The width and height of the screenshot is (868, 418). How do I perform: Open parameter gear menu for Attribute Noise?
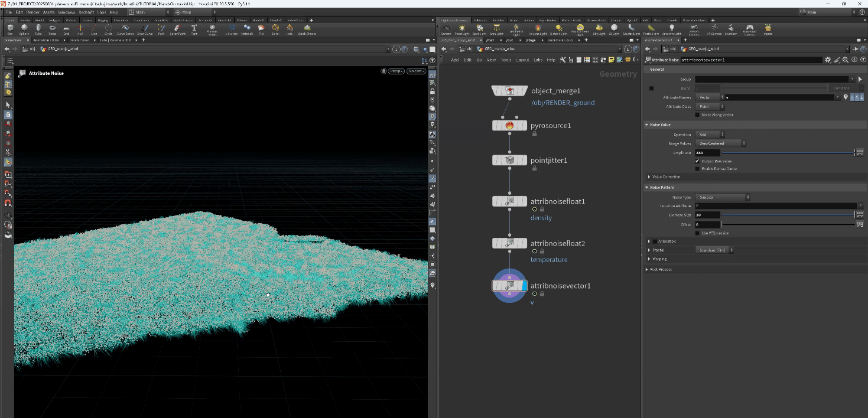(x=827, y=60)
